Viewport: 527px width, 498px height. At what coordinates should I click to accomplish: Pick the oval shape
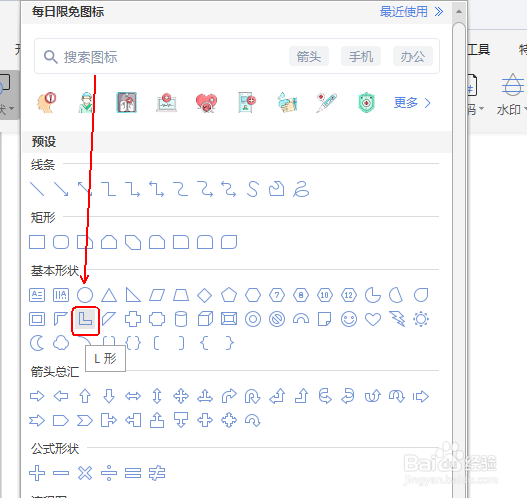(x=85, y=295)
